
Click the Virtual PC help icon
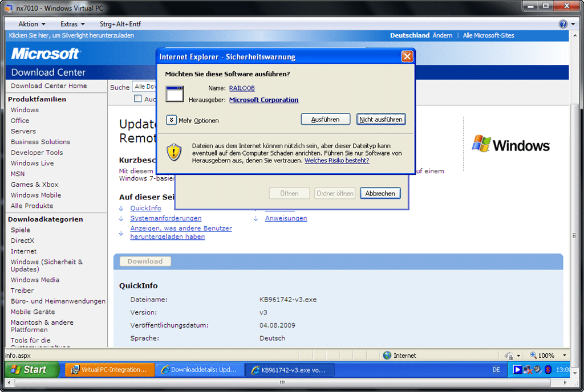tap(563, 24)
